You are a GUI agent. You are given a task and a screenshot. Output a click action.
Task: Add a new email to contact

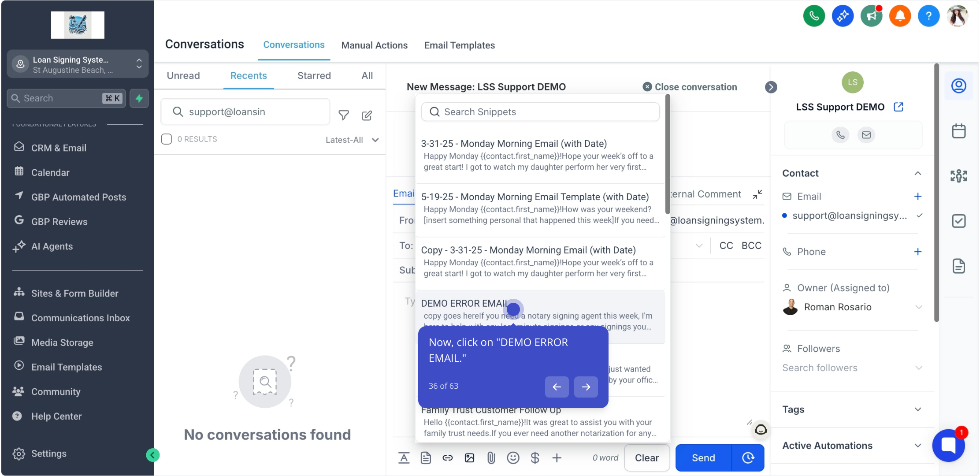(x=918, y=197)
